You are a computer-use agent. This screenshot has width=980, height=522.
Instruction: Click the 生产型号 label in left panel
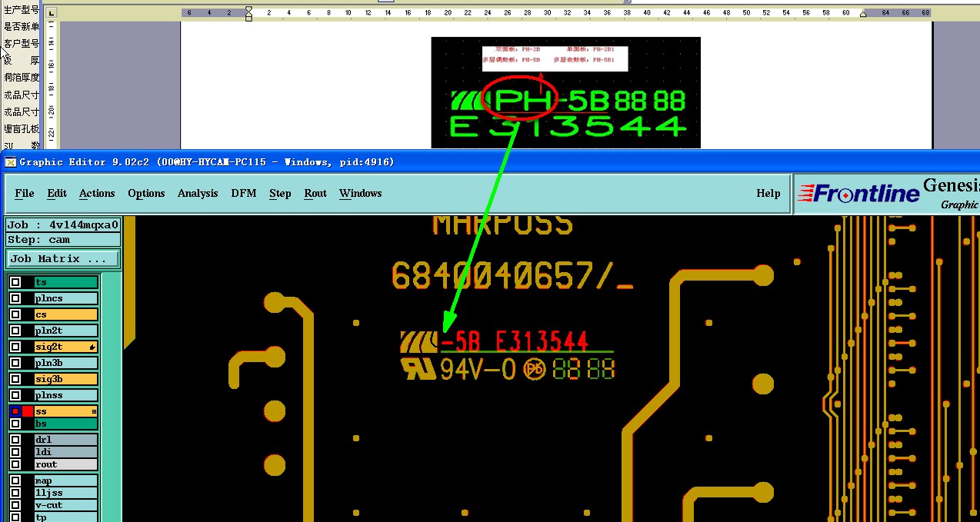[22, 10]
